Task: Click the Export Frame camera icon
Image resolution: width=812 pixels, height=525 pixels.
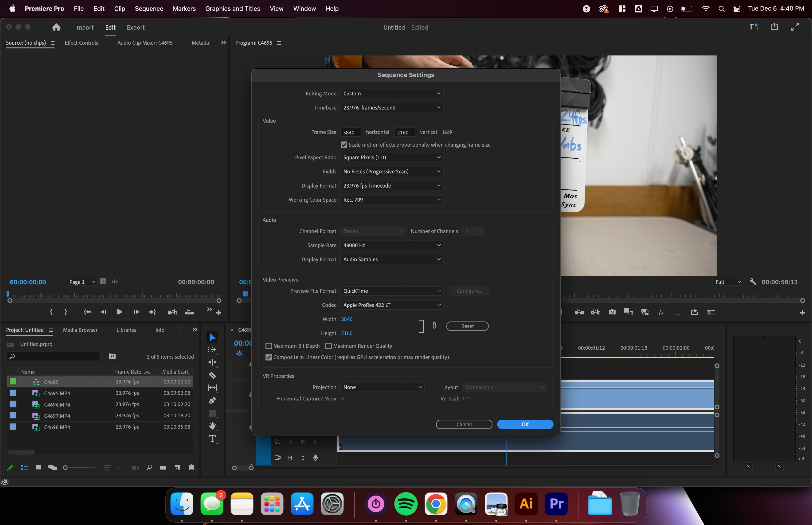Action: (612, 312)
